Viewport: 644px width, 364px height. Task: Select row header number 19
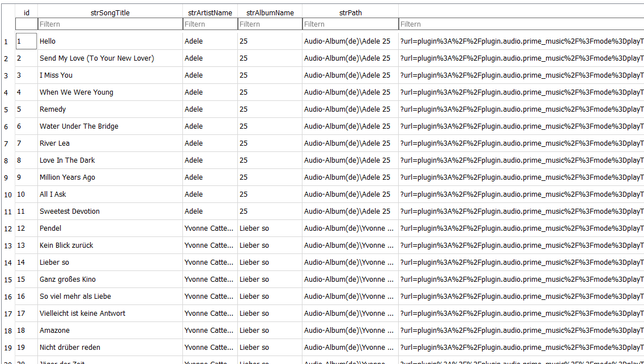point(8,348)
